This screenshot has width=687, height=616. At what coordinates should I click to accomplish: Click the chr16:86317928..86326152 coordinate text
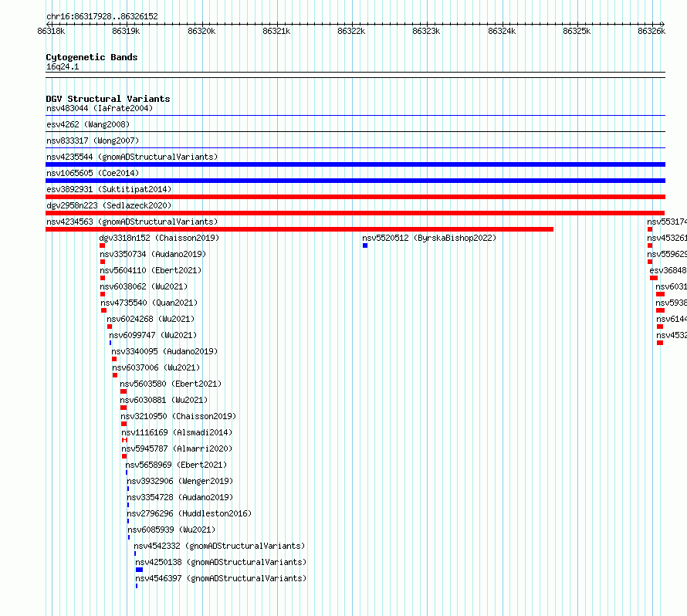(x=102, y=16)
